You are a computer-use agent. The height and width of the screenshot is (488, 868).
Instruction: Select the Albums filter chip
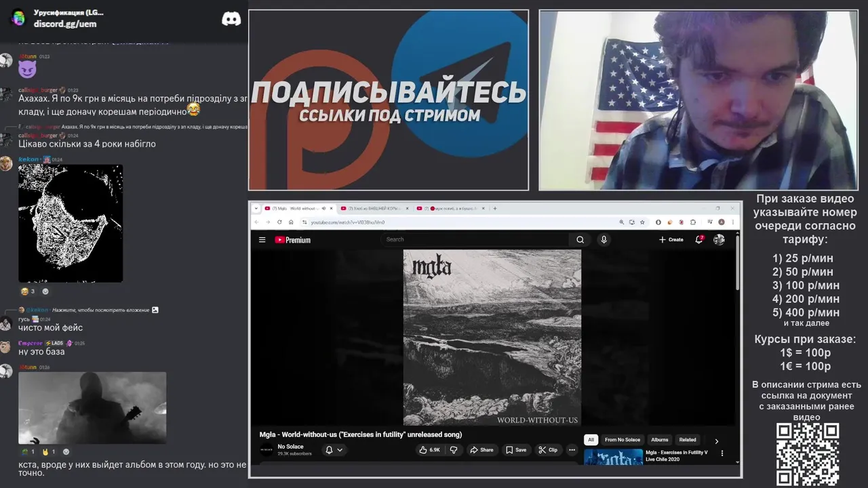(x=660, y=440)
